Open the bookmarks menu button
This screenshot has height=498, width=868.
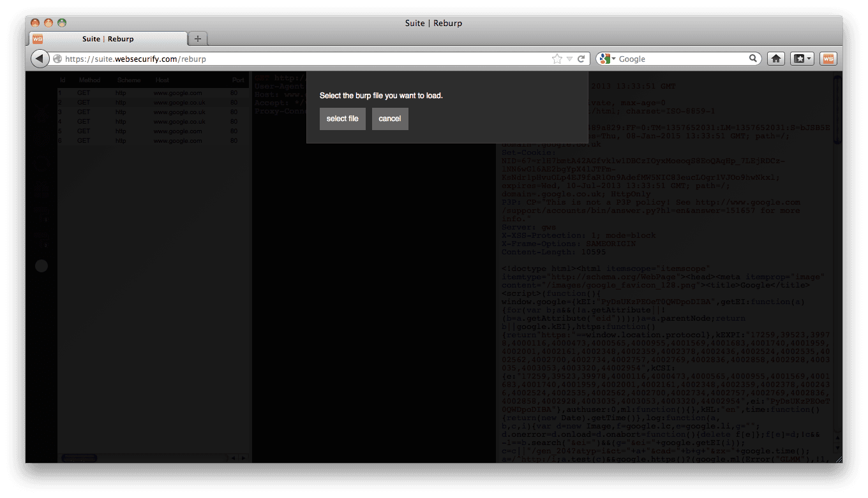[802, 59]
